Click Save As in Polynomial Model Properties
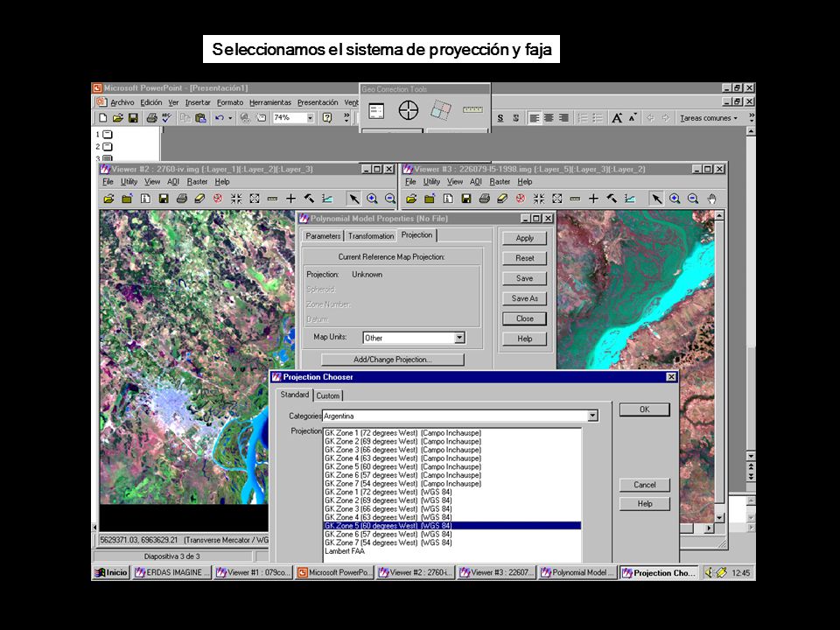 pyautogui.click(x=524, y=298)
